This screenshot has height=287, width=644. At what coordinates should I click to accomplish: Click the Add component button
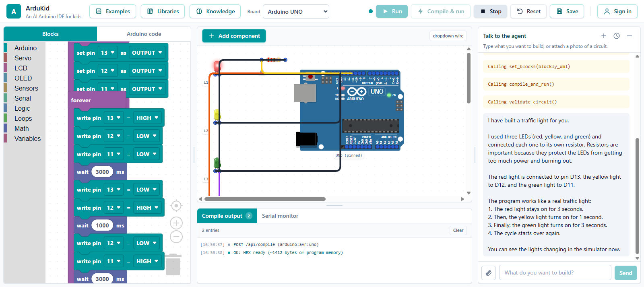(x=234, y=36)
